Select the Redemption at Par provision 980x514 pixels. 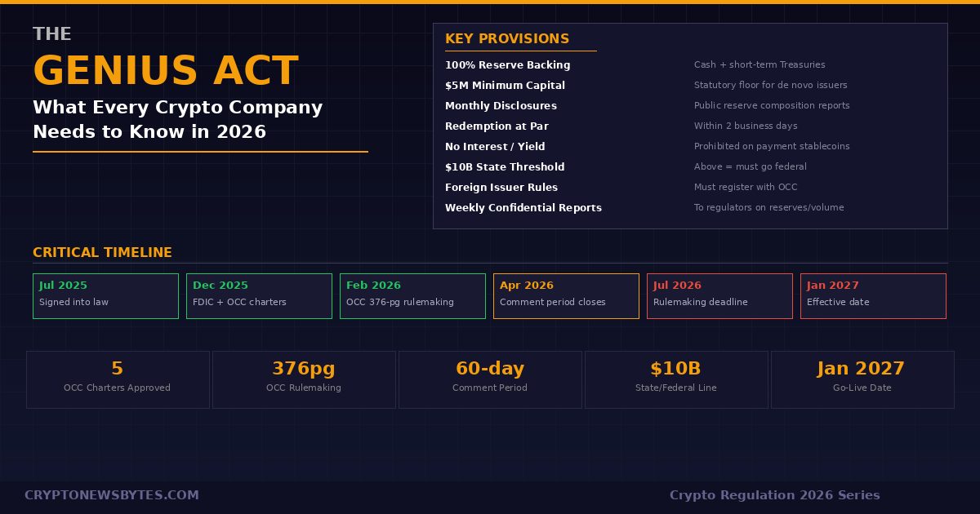[497, 126]
